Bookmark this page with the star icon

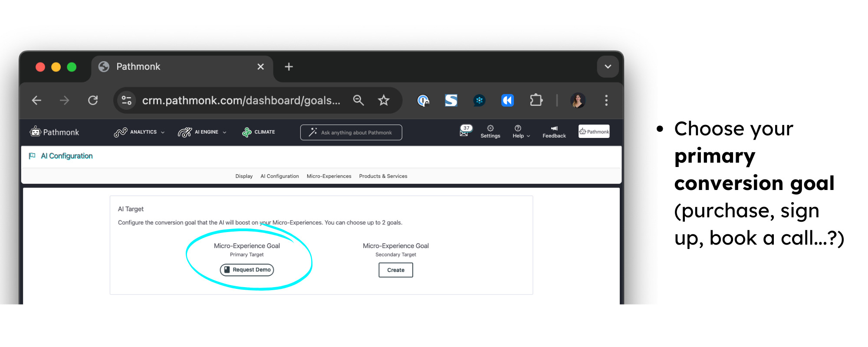pos(384,101)
